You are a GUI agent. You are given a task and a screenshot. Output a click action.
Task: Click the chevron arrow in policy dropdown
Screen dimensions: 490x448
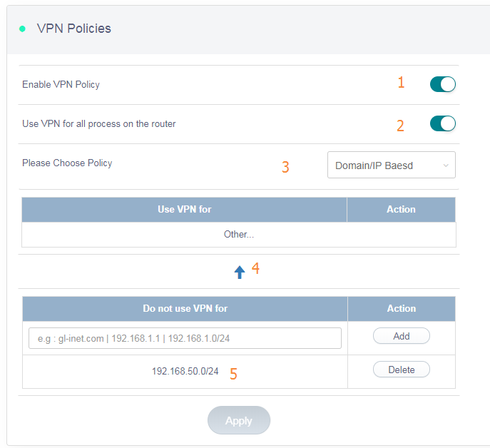click(446, 166)
